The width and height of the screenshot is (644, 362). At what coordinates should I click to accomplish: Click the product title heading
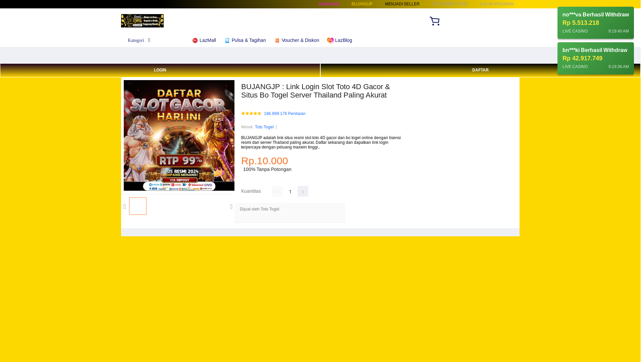pyautogui.click(x=316, y=91)
